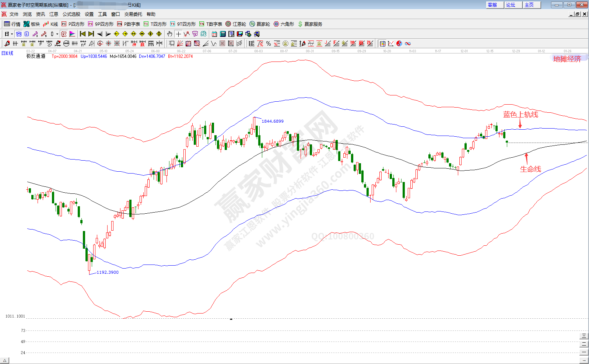The width and height of the screenshot is (589, 364).
Task: Open the calculator tool icon
Action: click(x=223, y=34)
